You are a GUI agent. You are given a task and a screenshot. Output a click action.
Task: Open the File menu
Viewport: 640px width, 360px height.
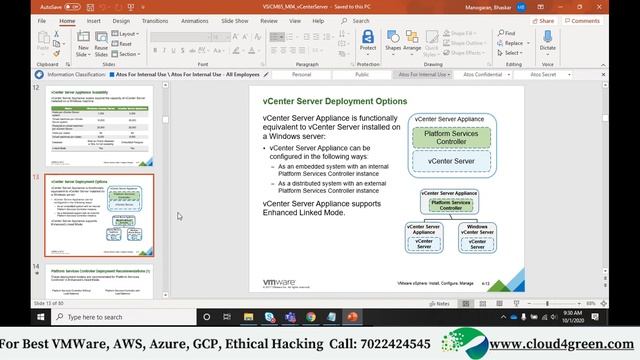pos(42,21)
